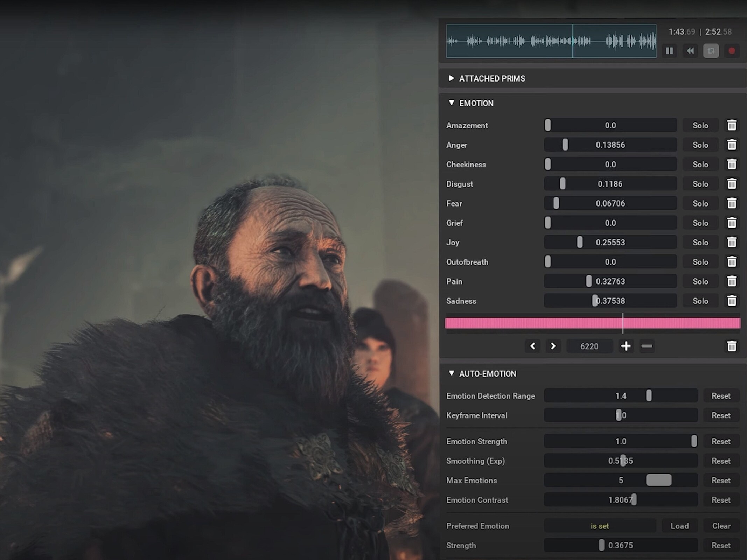Toggle the loop playback button
This screenshot has width=747, height=560.
click(711, 51)
